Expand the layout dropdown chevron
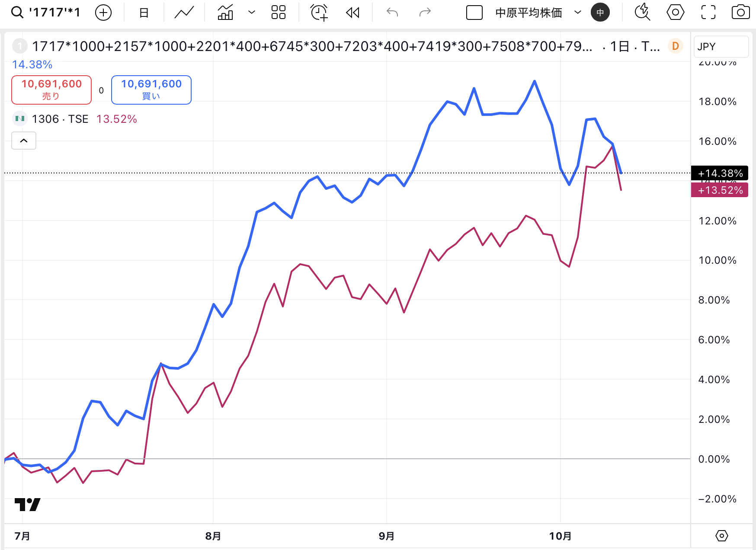This screenshot has width=756, height=550. [x=577, y=13]
